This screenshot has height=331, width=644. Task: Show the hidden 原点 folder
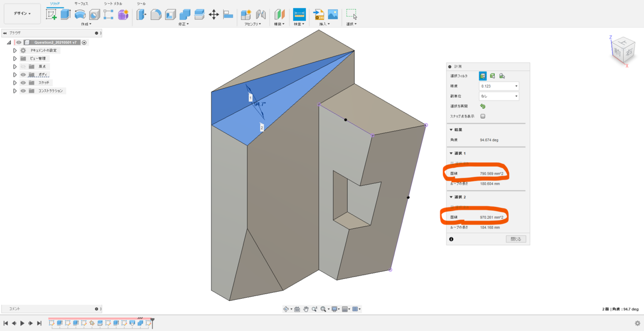(x=23, y=67)
